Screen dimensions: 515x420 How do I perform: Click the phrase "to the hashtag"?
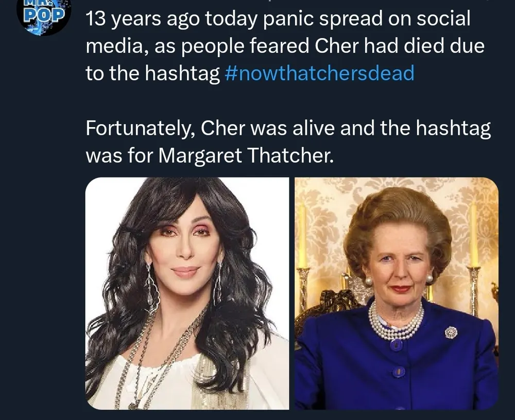(152, 74)
